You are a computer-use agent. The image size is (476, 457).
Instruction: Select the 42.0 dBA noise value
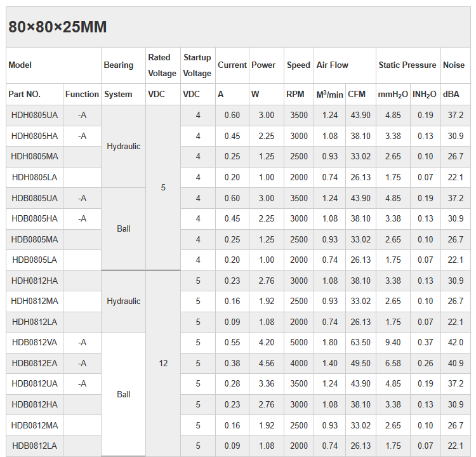click(x=455, y=343)
